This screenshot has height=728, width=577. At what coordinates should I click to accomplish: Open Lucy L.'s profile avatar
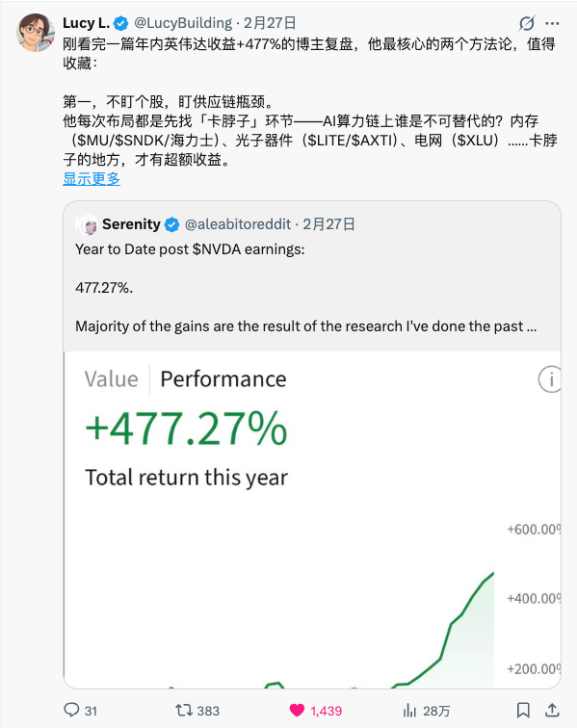(36, 33)
